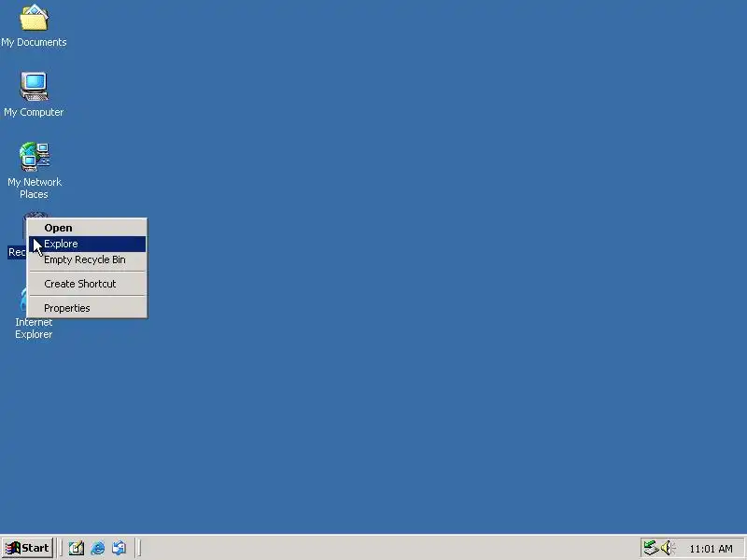Click the network connection tray icon
This screenshot has height=560, width=747.
(651, 548)
